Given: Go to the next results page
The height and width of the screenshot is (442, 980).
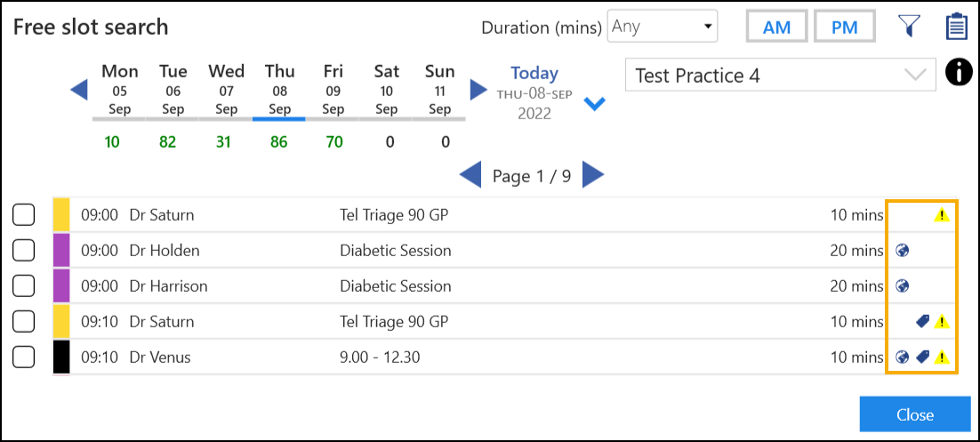Looking at the screenshot, I should coord(593,175).
